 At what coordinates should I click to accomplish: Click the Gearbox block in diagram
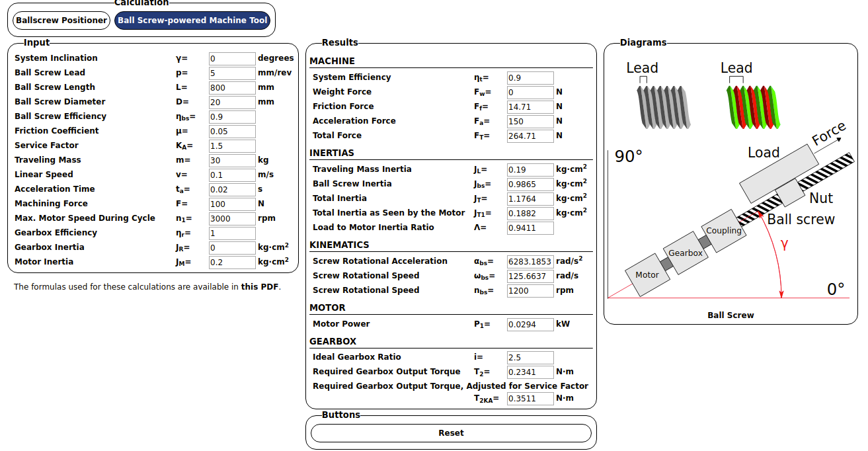pos(686,253)
